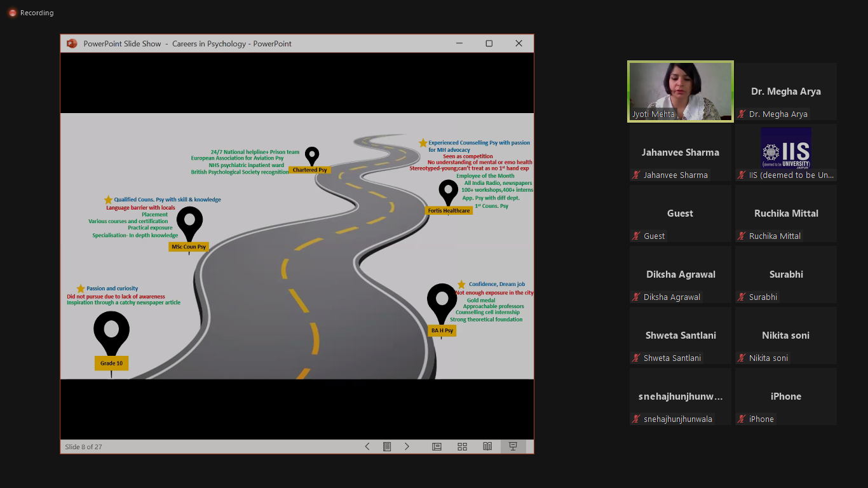Select Jyoti Mehta's video thumbnail
Image resolution: width=868 pixels, height=488 pixels.
coord(680,91)
